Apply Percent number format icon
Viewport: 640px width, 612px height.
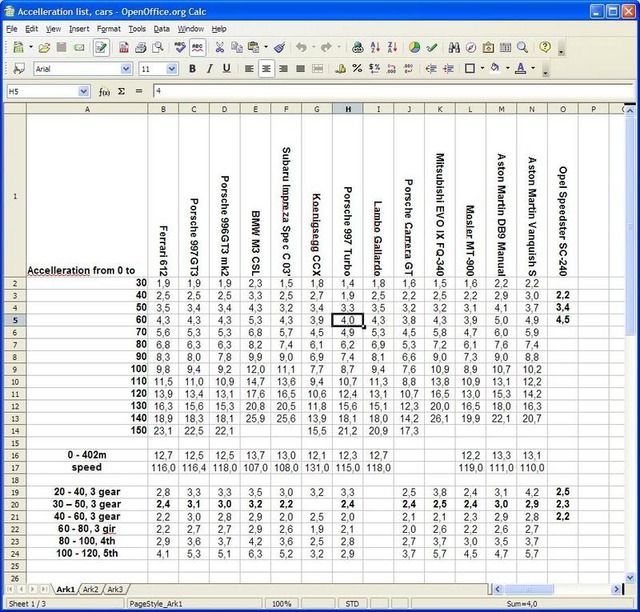coord(357,69)
